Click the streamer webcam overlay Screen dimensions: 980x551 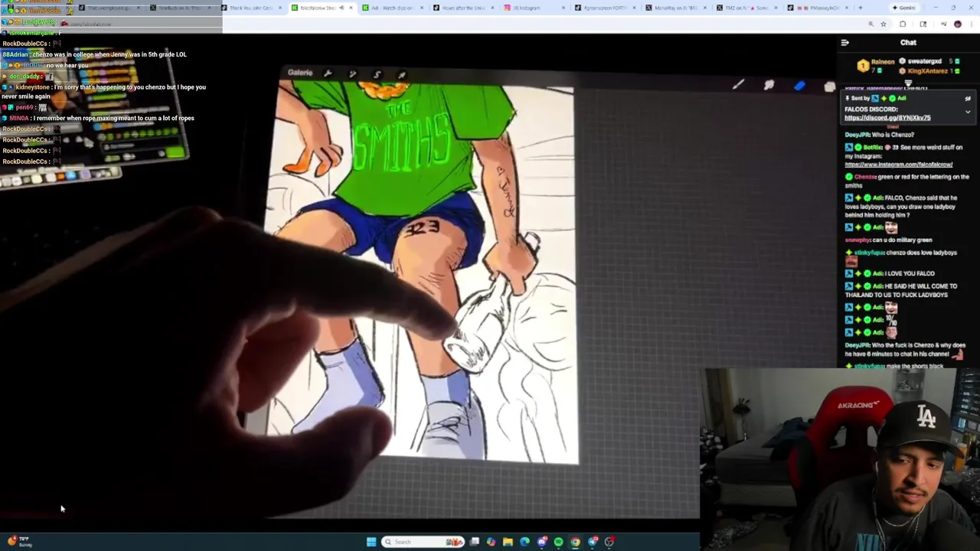point(841,459)
